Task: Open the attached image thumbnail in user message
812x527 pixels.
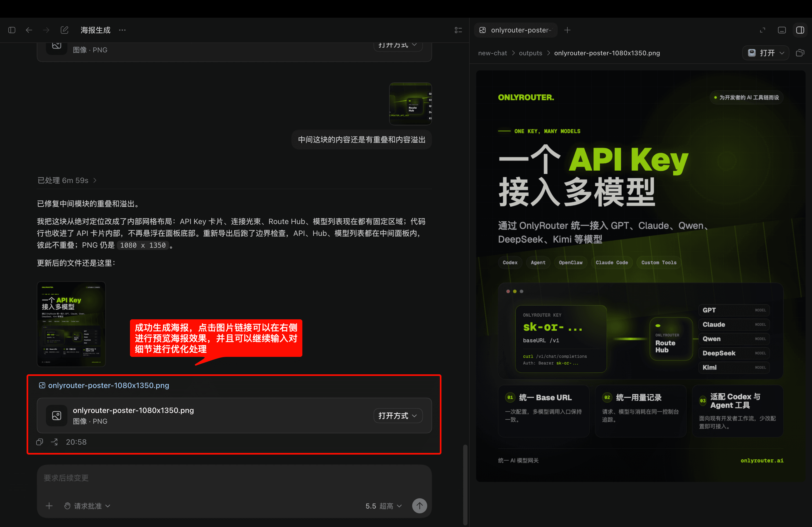Action: coord(410,104)
